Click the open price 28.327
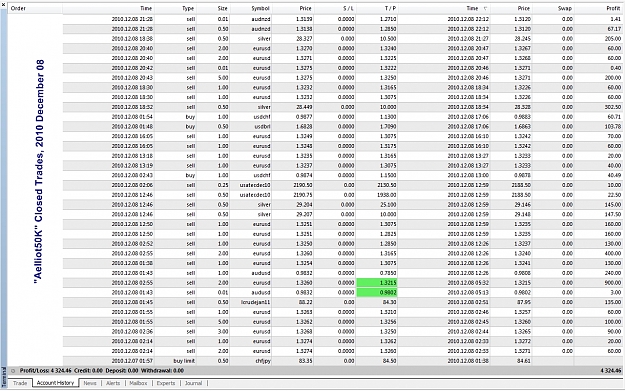This screenshot has height=391, width=625. click(304, 39)
